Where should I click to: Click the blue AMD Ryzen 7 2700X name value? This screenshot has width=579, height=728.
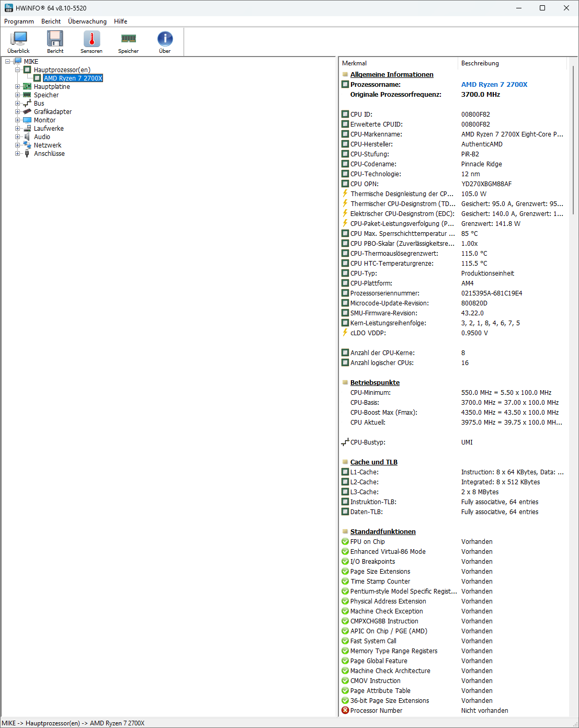[x=494, y=85]
